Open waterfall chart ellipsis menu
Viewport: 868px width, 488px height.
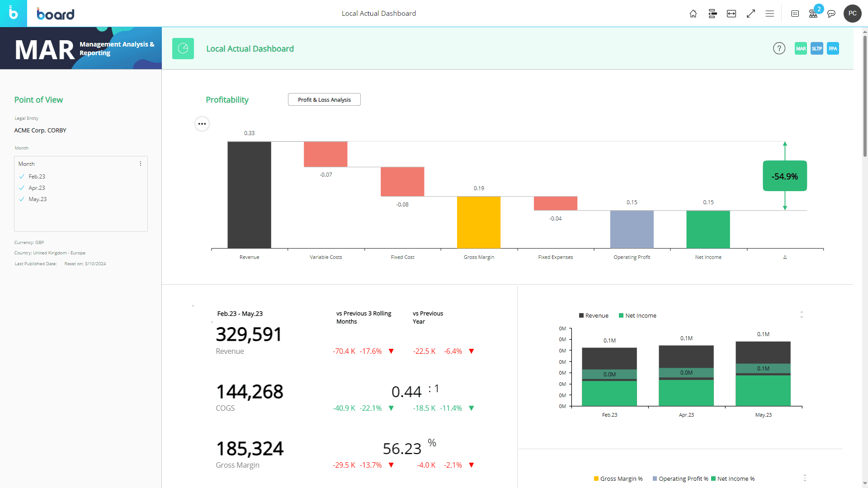tap(202, 124)
